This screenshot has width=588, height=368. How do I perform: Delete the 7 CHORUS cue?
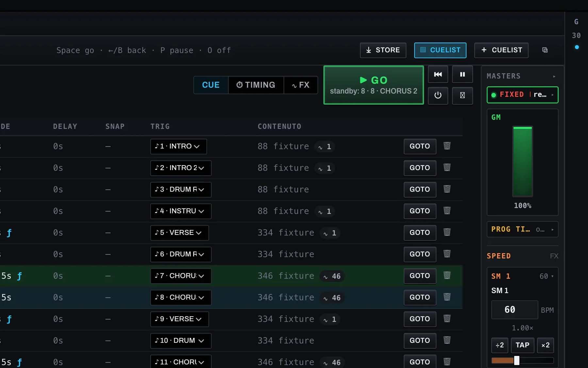point(447,275)
